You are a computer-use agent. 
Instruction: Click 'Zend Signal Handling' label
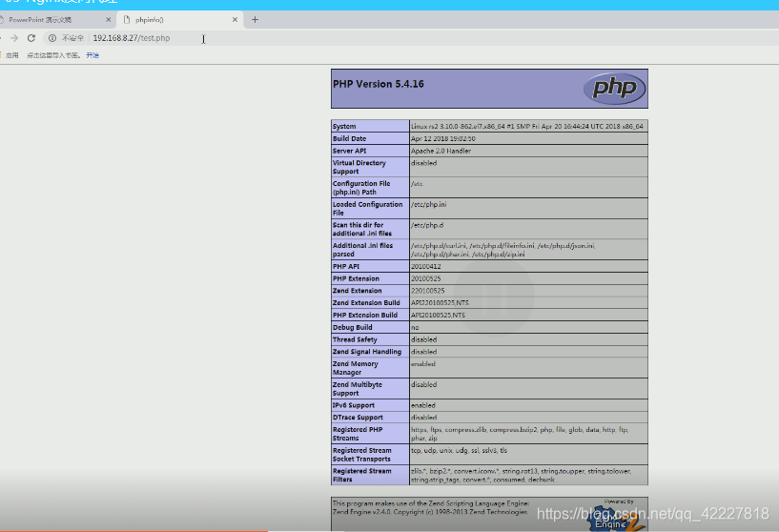[x=367, y=352]
